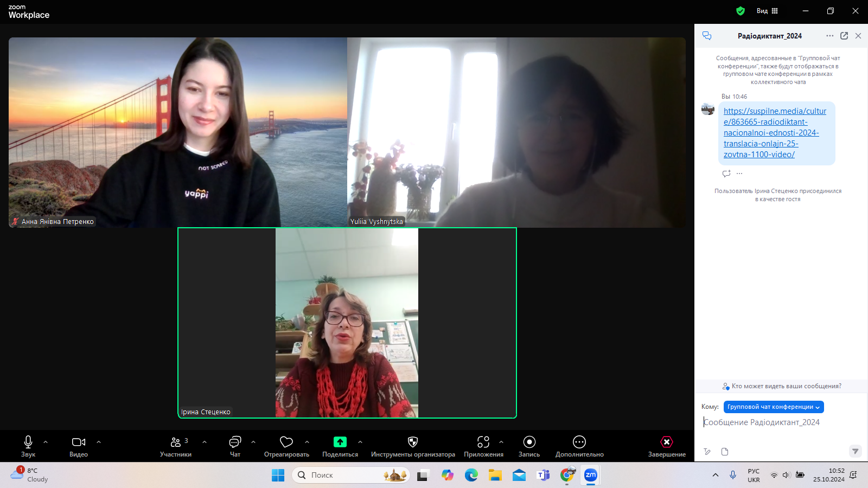Expand audio options arrow next to Звук
The image size is (868, 488).
[x=46, y=442]
